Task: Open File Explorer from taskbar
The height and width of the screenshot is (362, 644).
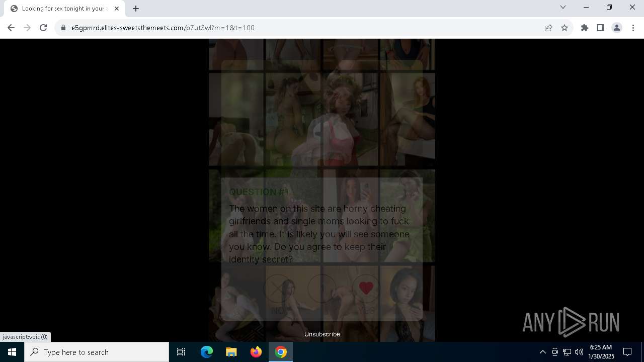Action: (231, 352)
